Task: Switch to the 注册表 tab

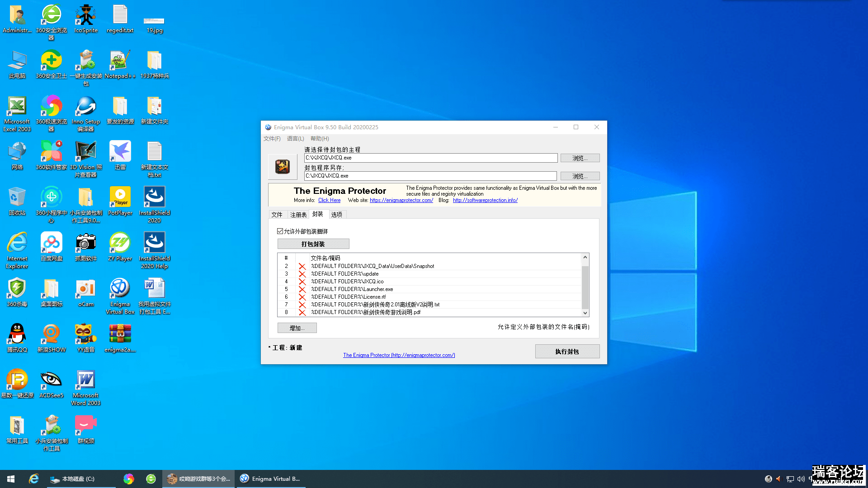Action: (298, 215)
